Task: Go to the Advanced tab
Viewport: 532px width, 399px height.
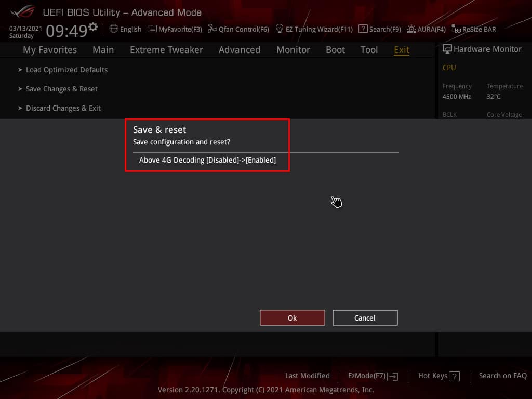Action: tap(239, 50)
